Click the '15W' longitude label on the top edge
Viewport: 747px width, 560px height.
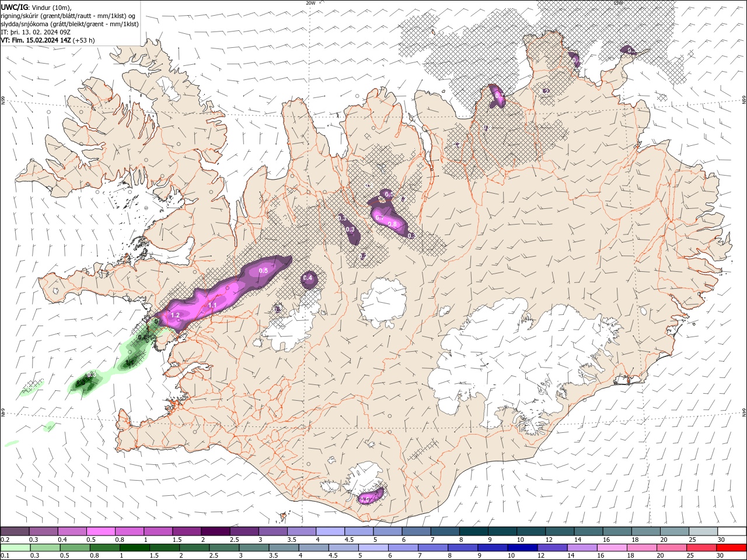click(618, 3)
